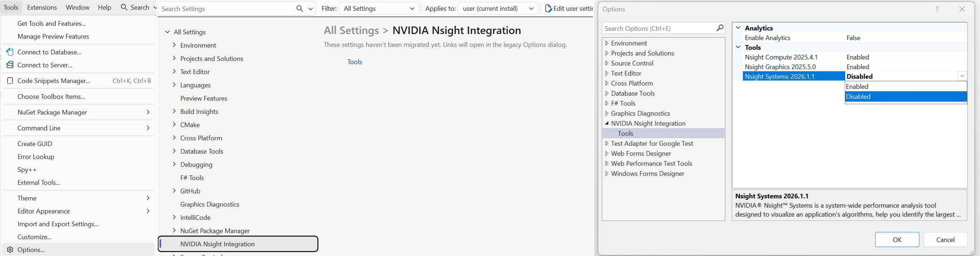Click Search Options (Ctrl+E) field
The width and height of the screenshot is (980, 256).
point(659,28)
